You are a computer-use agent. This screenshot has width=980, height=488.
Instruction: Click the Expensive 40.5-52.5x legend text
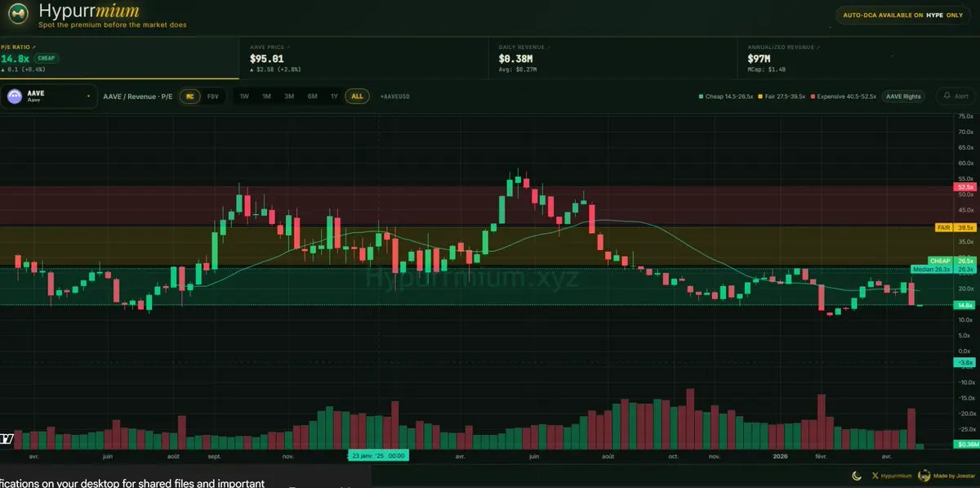click(847, 96)
